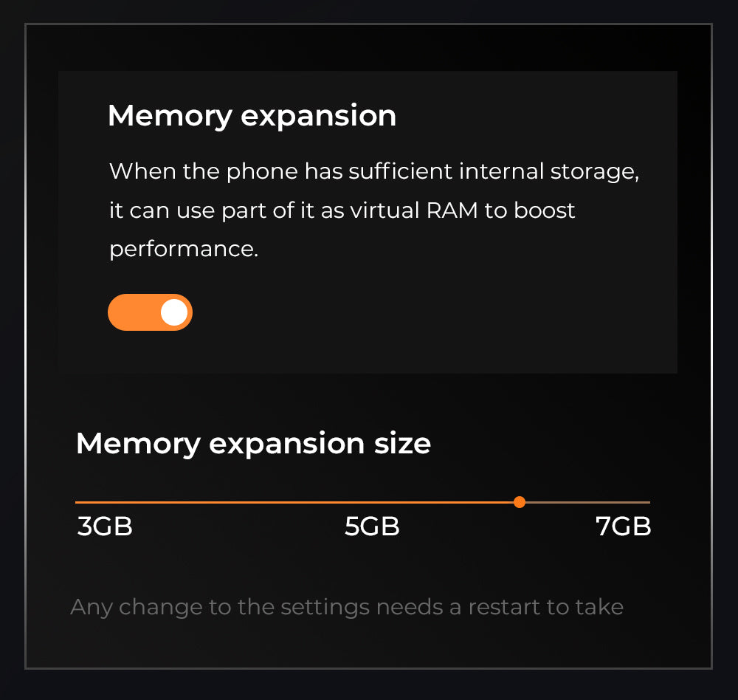Click slider track's left end above 3GB
This screenshot has height=700, width=738.
pos(80,502)
